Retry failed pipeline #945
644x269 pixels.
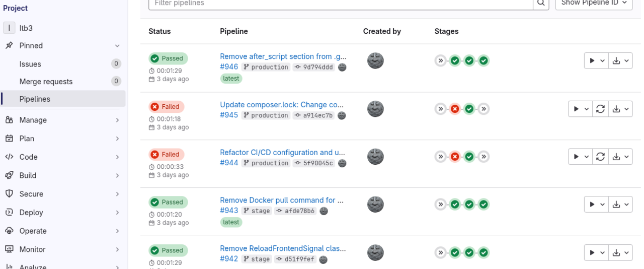[600, 109]
